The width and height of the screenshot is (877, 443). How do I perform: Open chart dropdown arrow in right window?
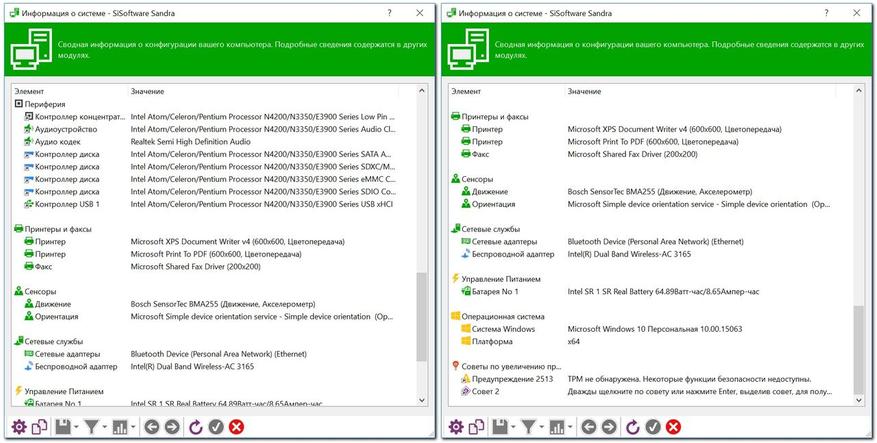[x=569, y=427]
